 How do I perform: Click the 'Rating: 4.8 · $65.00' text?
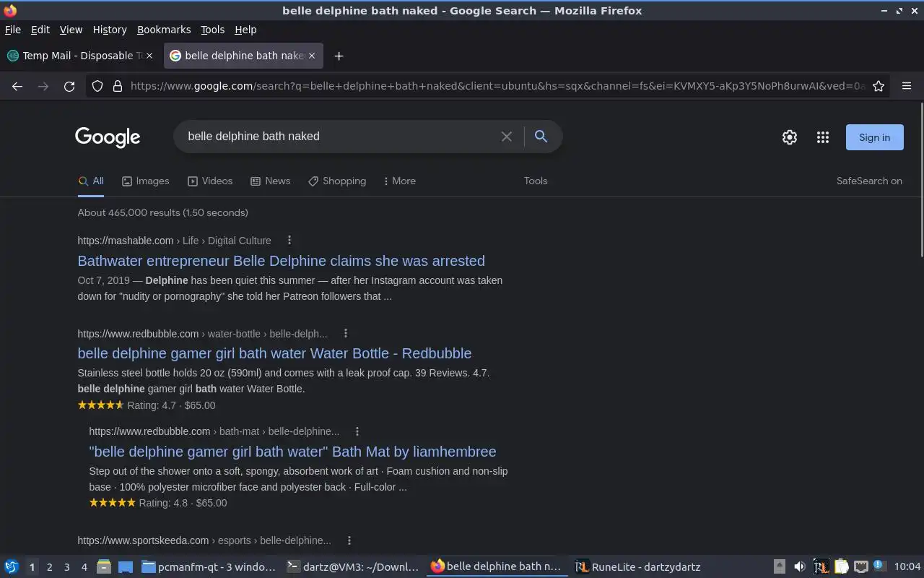183,503
